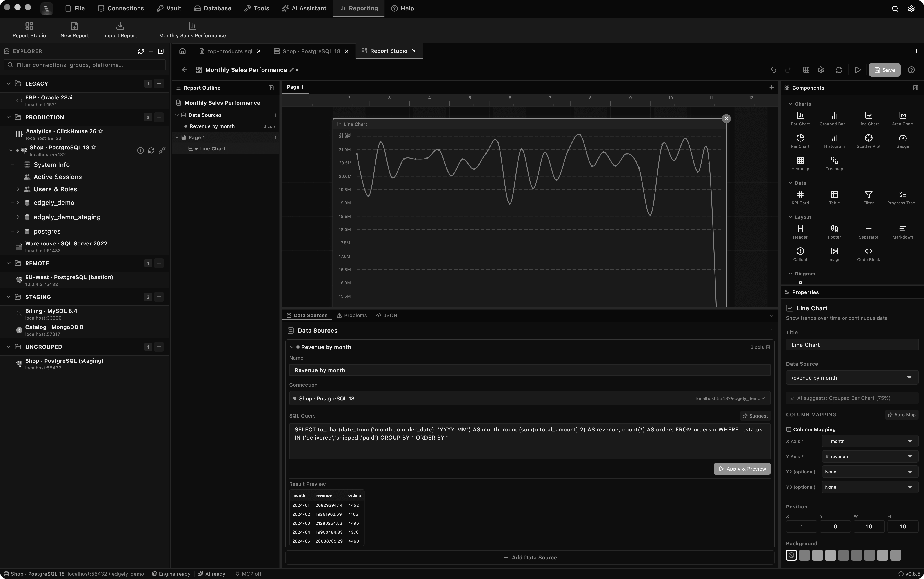This screenshot has height=579, width=924.
Task: Open the Database menu
Action: click(x=212, y=9)
